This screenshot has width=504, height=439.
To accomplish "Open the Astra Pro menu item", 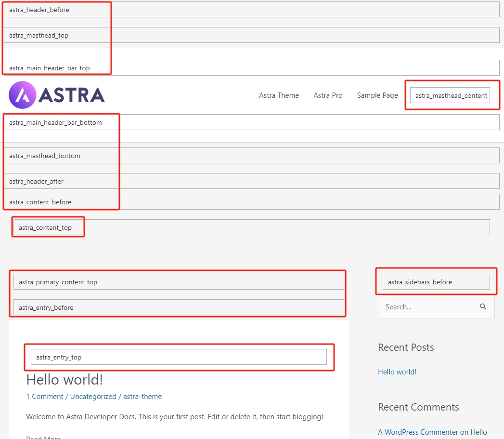I will (328, 95).
